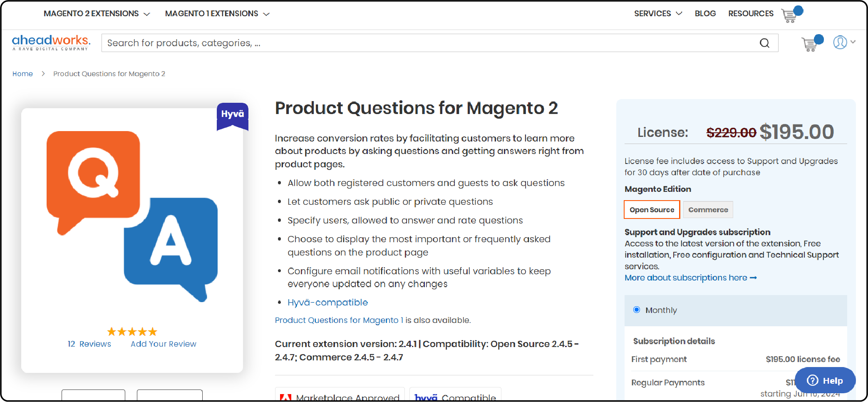Open the Resources menu item
The width and height of the screenshot is (868, 402).
(x=751, y=14)
